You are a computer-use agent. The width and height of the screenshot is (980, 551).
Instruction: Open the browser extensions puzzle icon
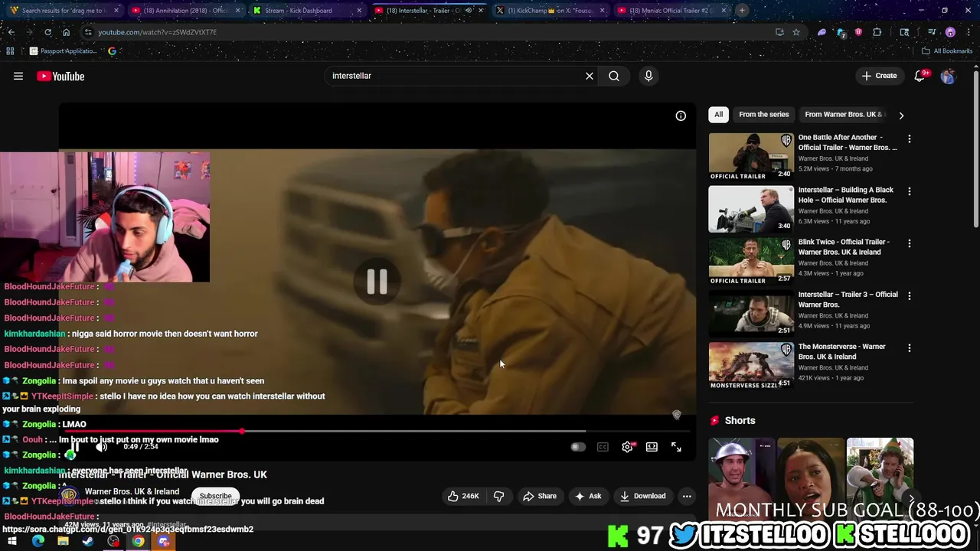[877, 32]
